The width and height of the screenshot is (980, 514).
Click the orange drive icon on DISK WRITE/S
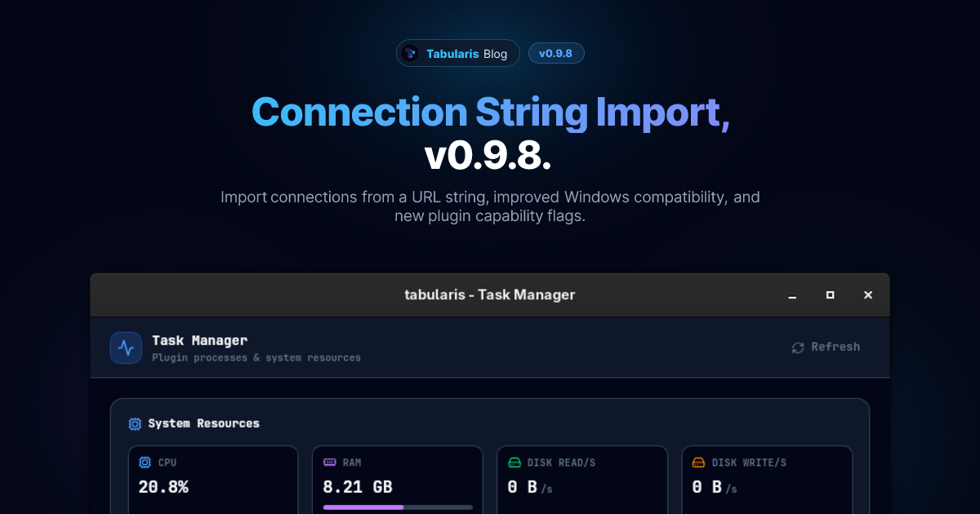[x=697, y=462]
